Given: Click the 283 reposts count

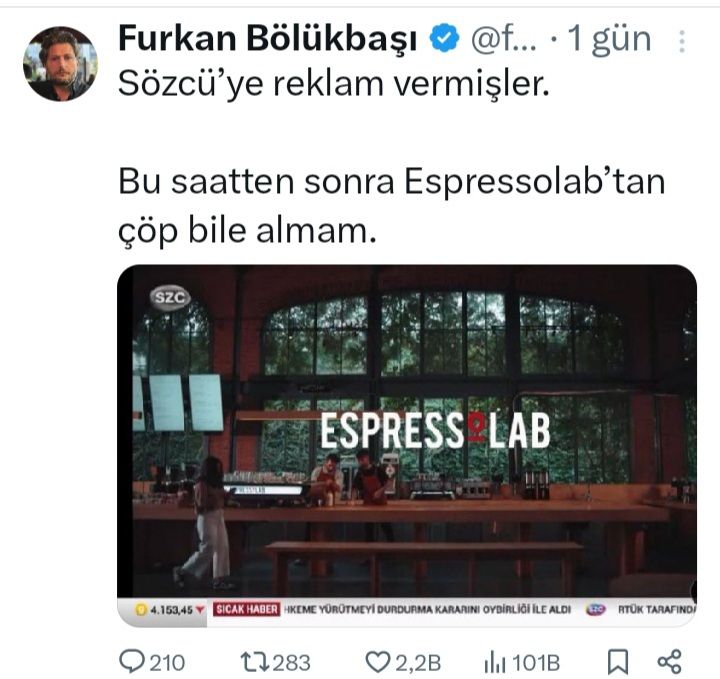Looking at the screenshot, I should pyautogui.click(x=292, y=663).
